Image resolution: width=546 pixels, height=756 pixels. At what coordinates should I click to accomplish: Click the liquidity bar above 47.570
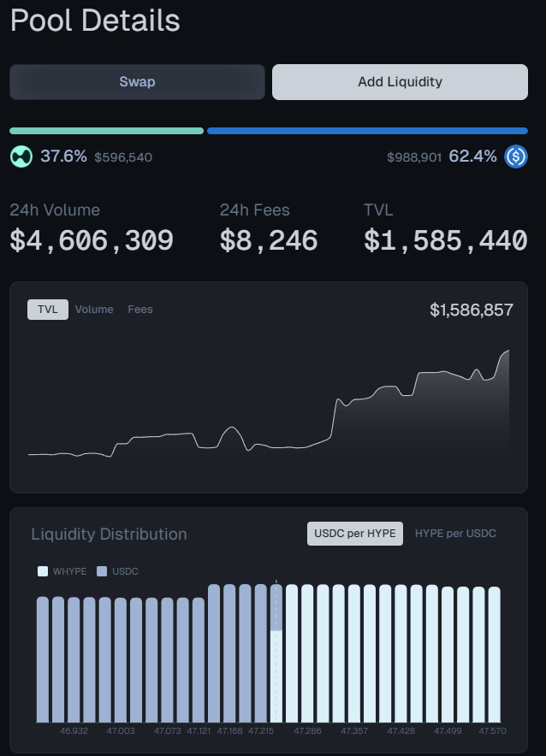(x=495, y=654)
